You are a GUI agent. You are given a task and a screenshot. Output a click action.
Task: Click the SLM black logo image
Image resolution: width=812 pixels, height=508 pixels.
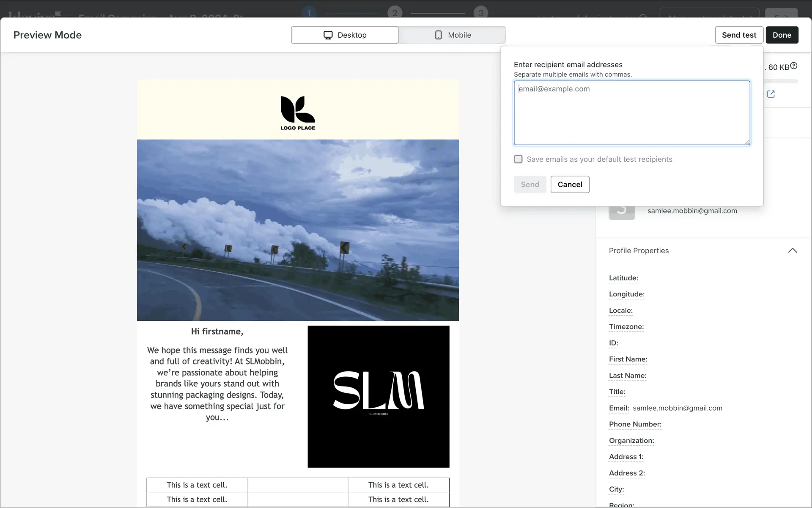pos(378,396)
